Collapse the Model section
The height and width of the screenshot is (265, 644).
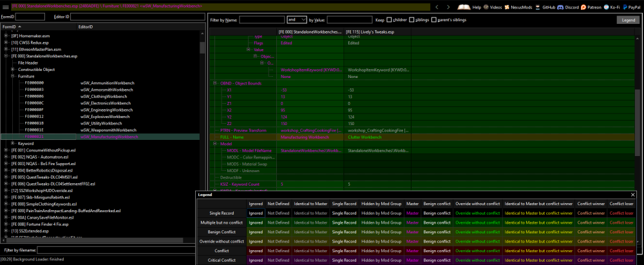(x=215, y=144)
